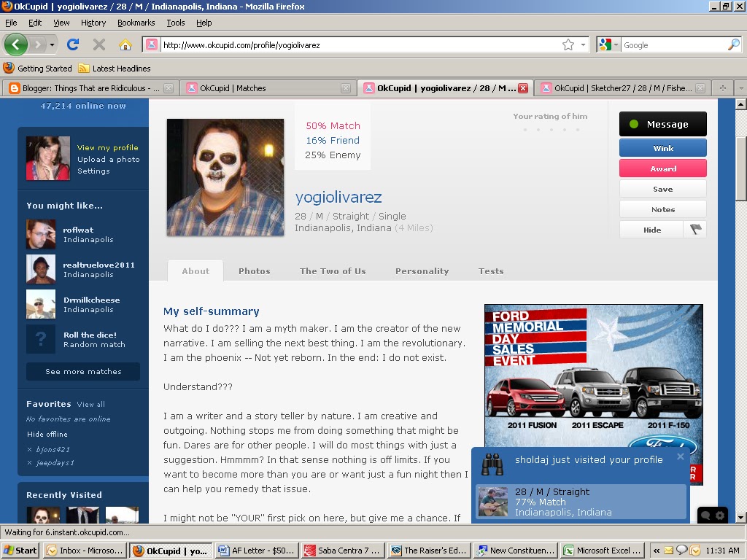Open Inbox Microsoft Outlook taskbar item
This screenshot has height=560, width=747.
pos(85,551)
